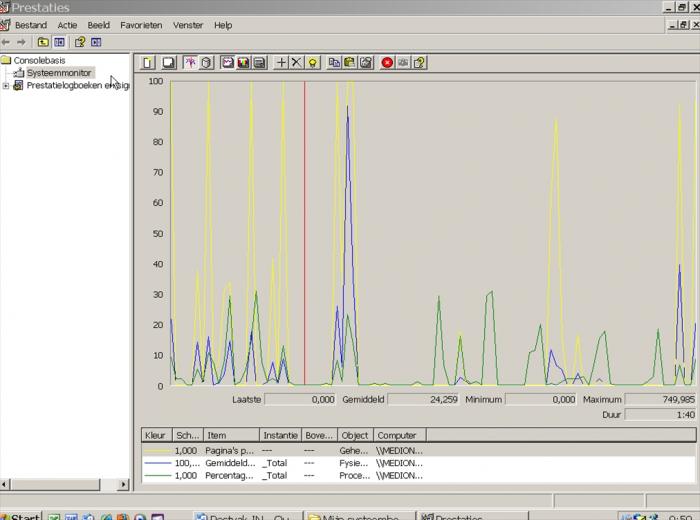The image size is (700, 520).
Task: Expand the Prestatielogboeken tree node
Action: point(6,86)
